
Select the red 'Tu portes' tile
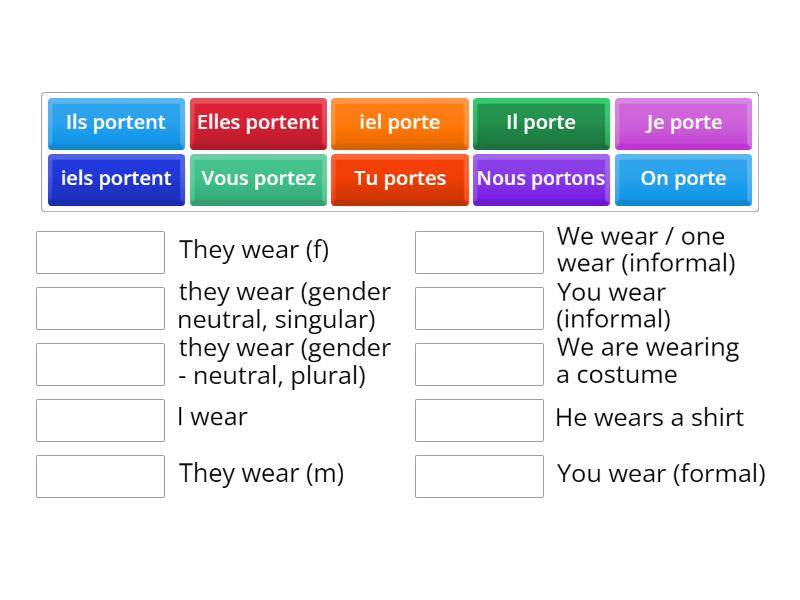[x=399, y=179]
